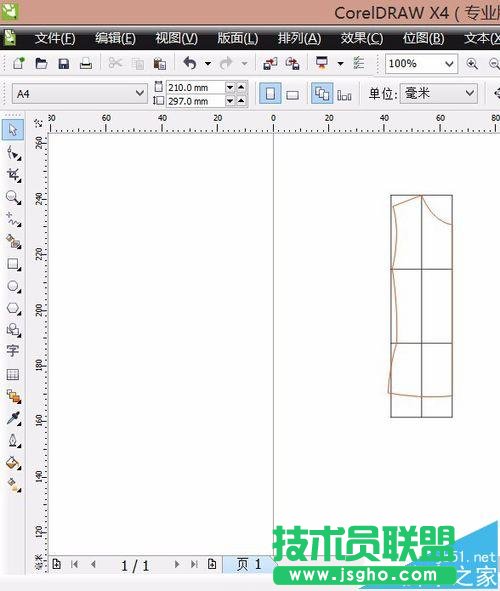Open the 编辑(E) menu
This screenshot has width=500, height=591.
pos(115,38)
